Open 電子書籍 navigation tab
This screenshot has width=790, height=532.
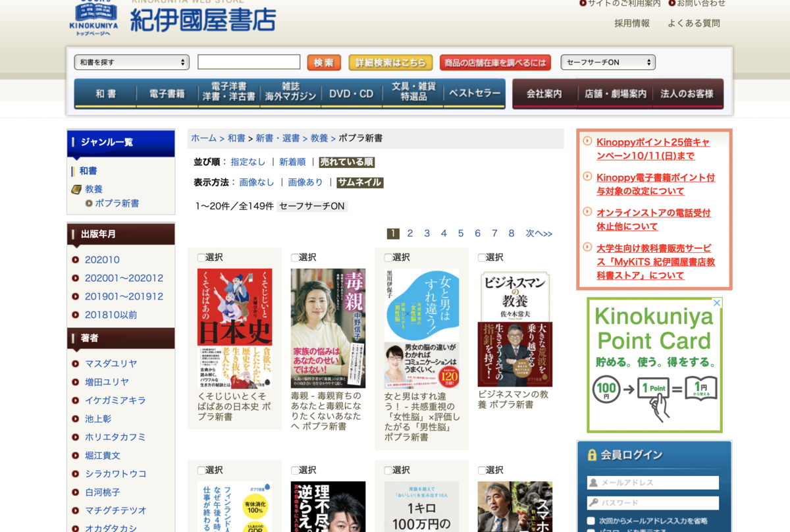click(x=167, y=93)
